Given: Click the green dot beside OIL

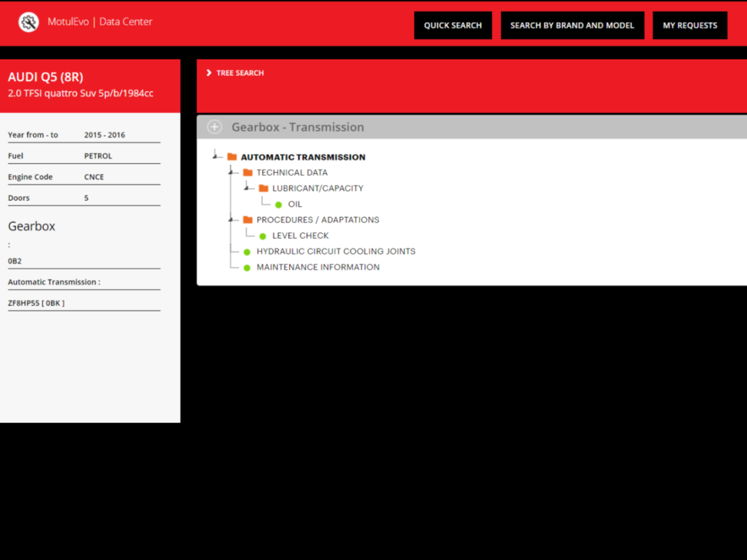Looking at the screenshot, I should click(x=278, y=204).
